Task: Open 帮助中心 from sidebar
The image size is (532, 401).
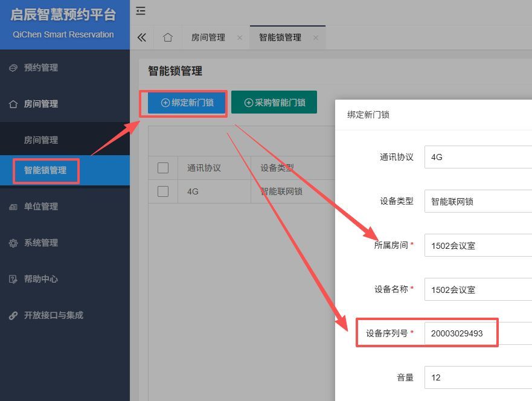Action: click(41, 279)
